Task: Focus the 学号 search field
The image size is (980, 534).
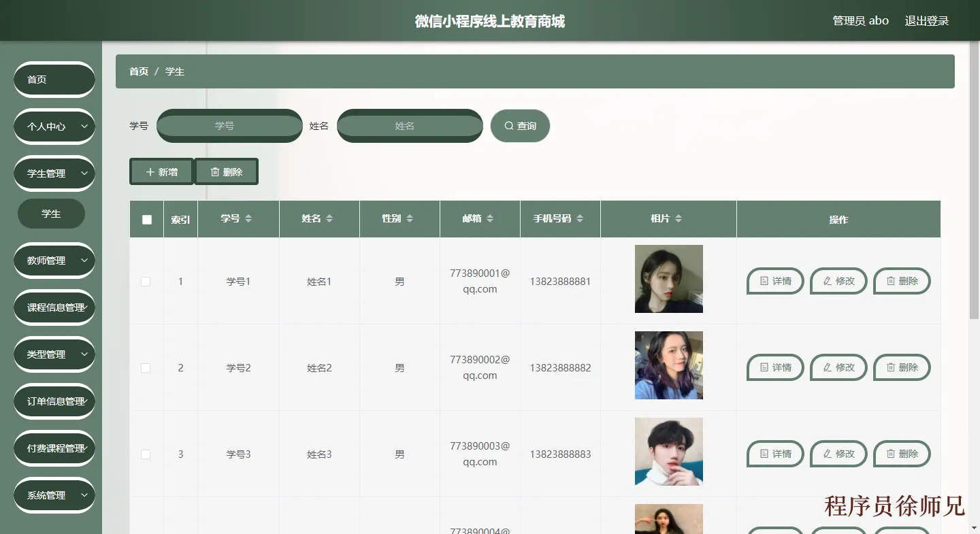Action: [x=229, y=126]
